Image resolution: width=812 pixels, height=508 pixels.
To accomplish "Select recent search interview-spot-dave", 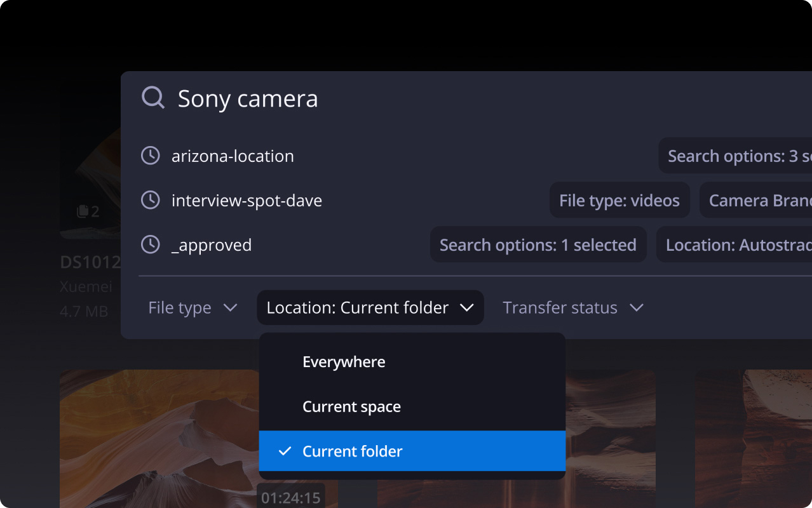I will [247, 201].
